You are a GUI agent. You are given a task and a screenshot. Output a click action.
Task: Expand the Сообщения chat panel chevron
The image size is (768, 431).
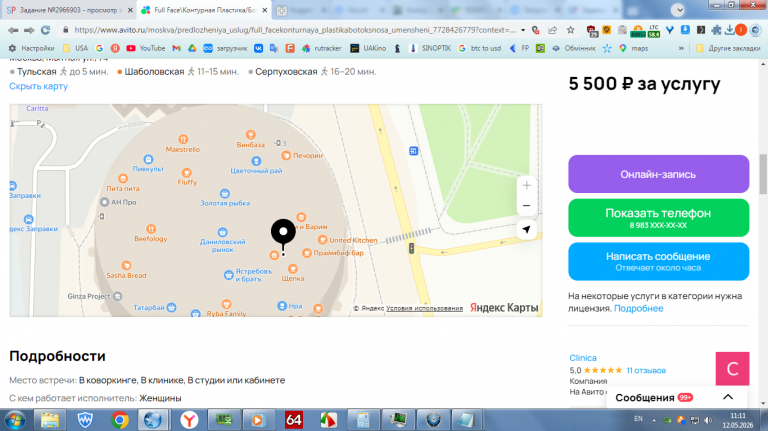728,397
